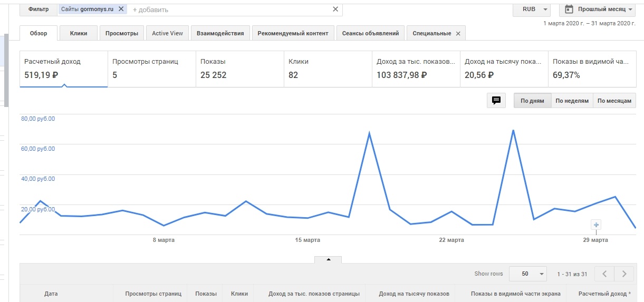The image size is (644, 302).
Task: Click the Фильтр button
Action: [x=39, y=9]
